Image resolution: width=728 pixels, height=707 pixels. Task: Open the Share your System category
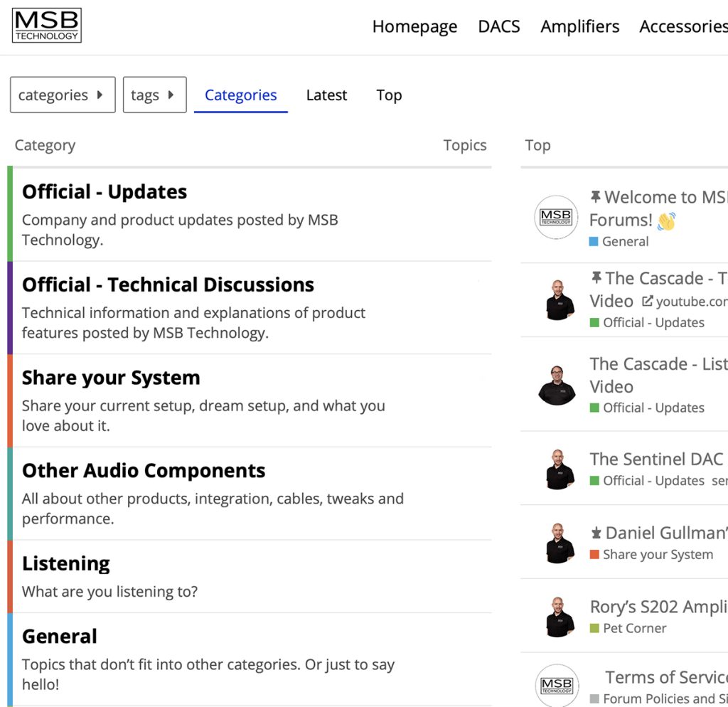pos(111,378)
